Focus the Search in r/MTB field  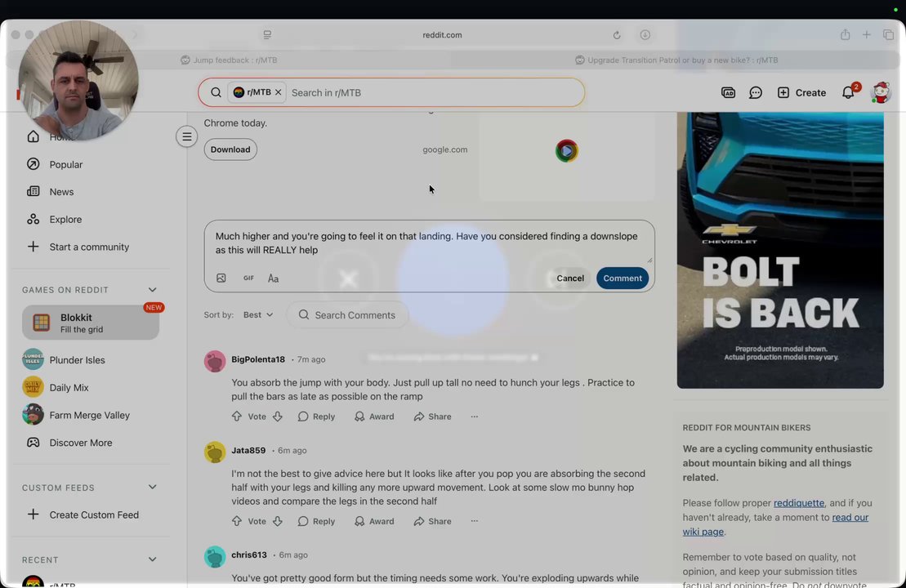click(433, 92)
